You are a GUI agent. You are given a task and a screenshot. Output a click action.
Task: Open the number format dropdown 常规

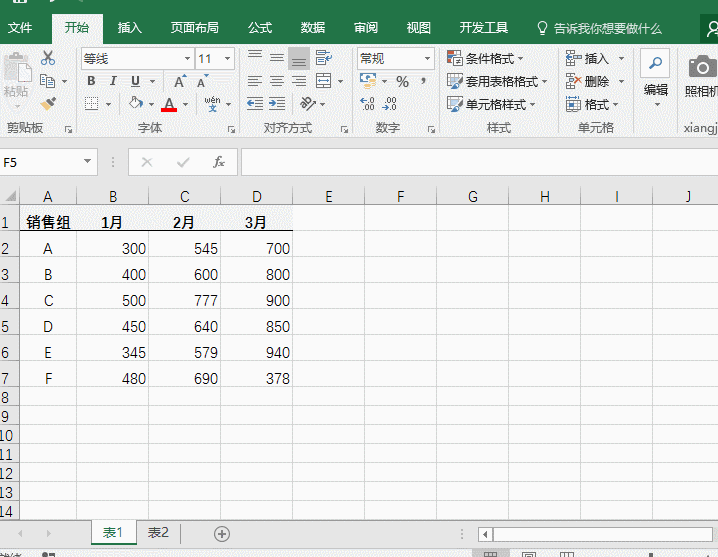click(x=427, y=59)
